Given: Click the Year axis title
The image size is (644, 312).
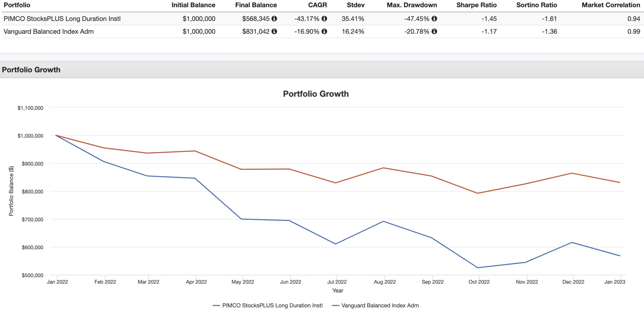Looking at the screenshot, I should click(338, 291).
